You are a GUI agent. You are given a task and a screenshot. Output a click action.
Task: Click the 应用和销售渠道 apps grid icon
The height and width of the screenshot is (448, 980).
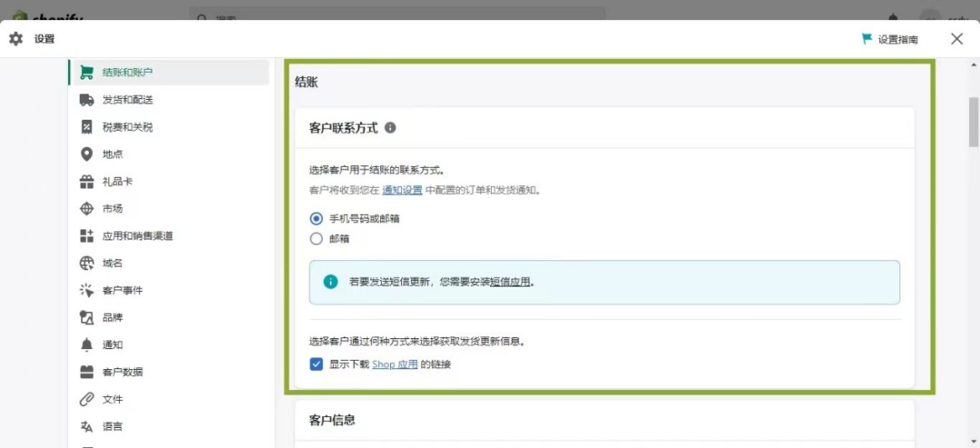click(87, 236)
